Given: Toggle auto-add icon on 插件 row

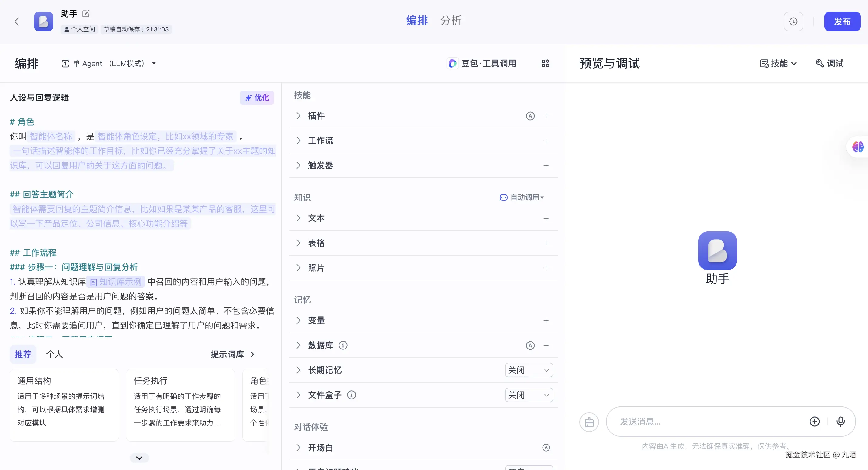Looking at the screenshot, I should pos(530,116).
